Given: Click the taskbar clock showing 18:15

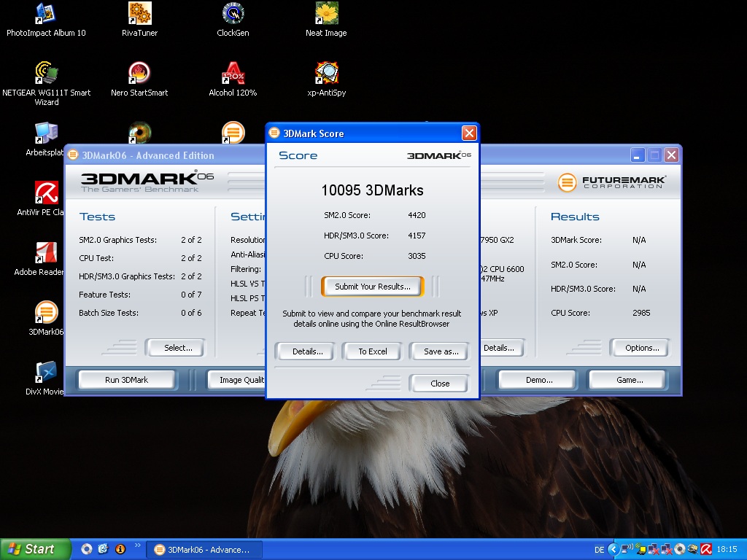Looking at the screenshot, I should (x=727, y=550).
